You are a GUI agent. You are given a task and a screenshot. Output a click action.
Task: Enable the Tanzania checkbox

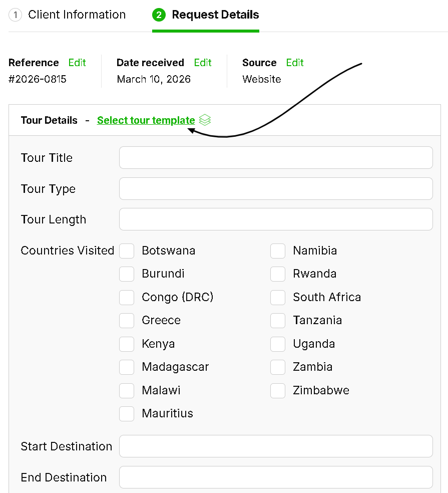pos(278,320)
